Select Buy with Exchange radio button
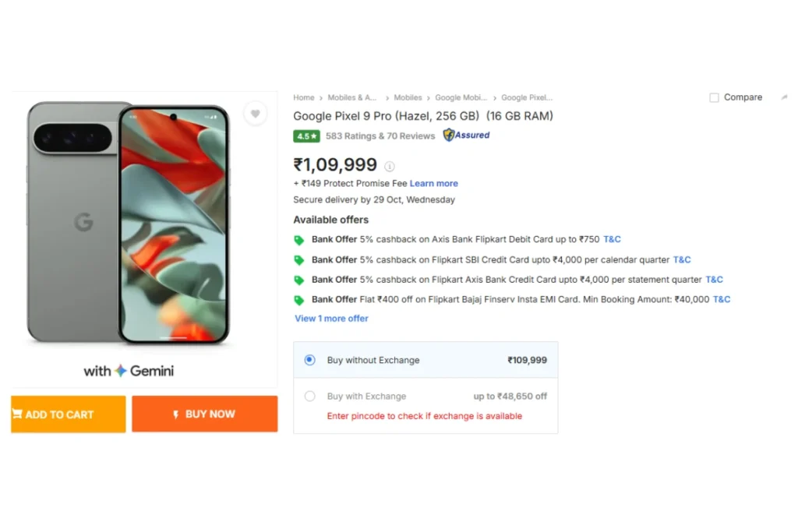 click(x=310, y=396)
